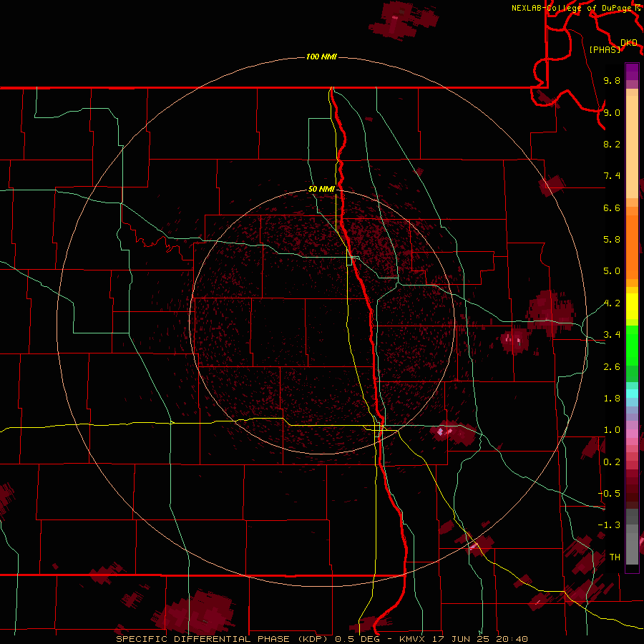
Task: Select the 8.2 value on the scale
Action: [612, 144]
